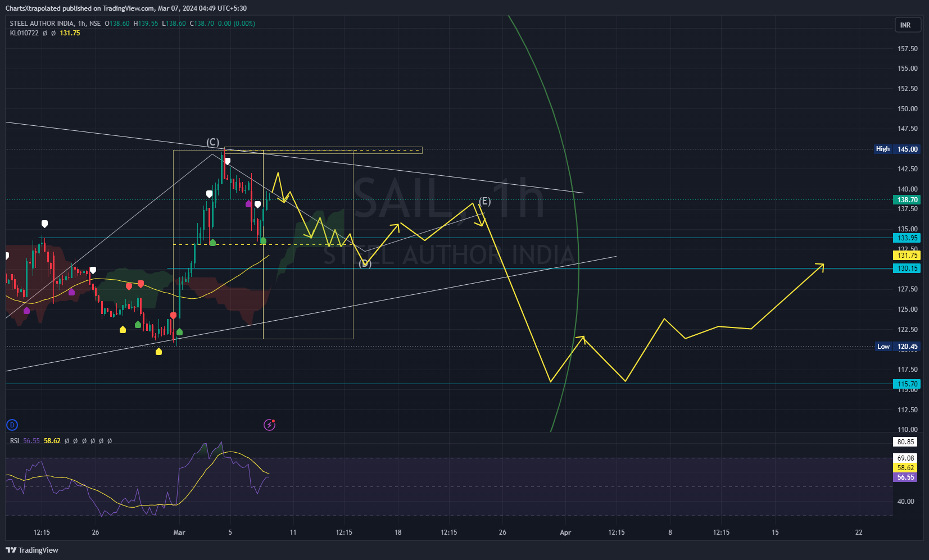Click the 18 date label on time axis
929x560 pixels.
(398, 532)
